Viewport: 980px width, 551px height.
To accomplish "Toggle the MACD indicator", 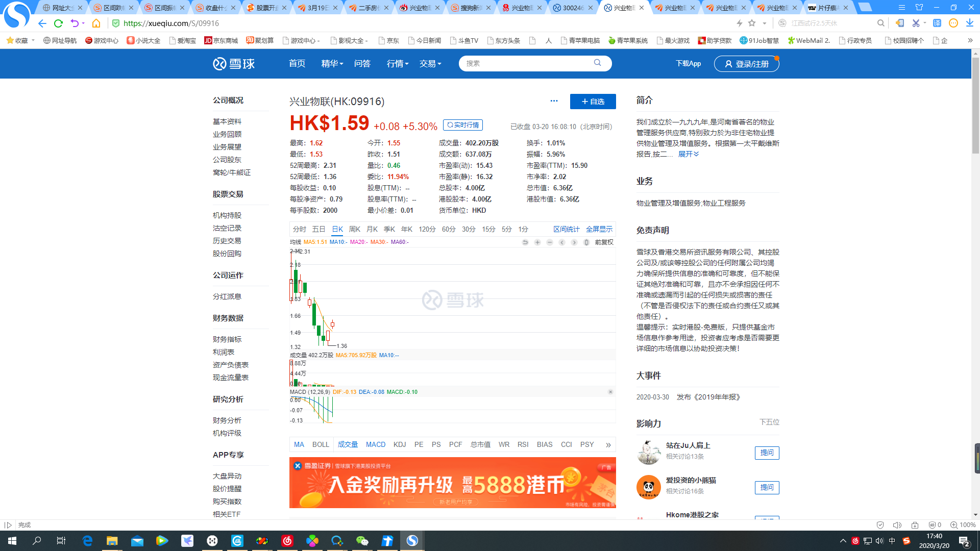I will coord(376,444).
